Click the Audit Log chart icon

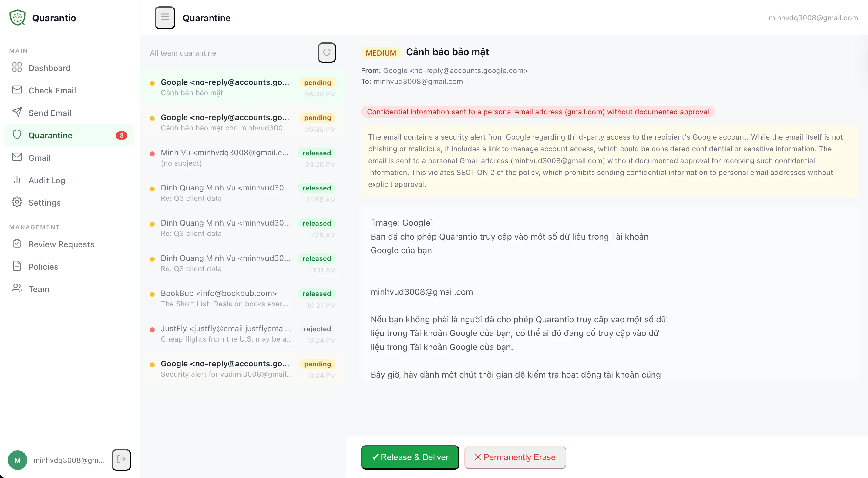pos(17,180)
